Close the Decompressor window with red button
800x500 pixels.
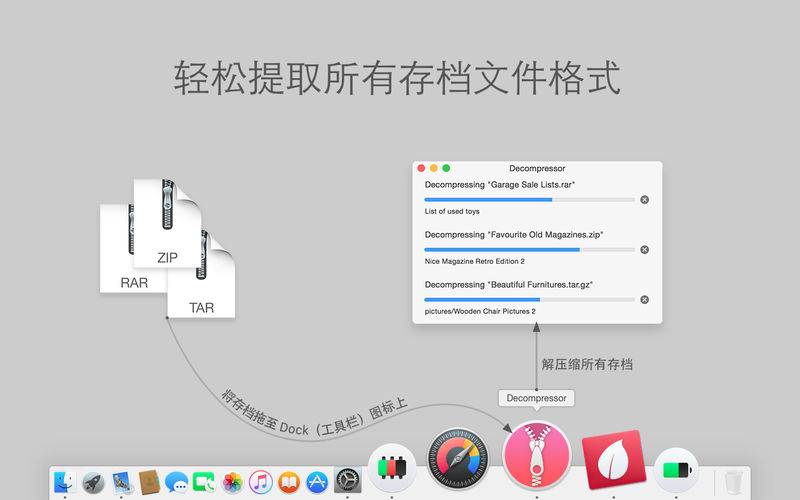coord(421,168)
